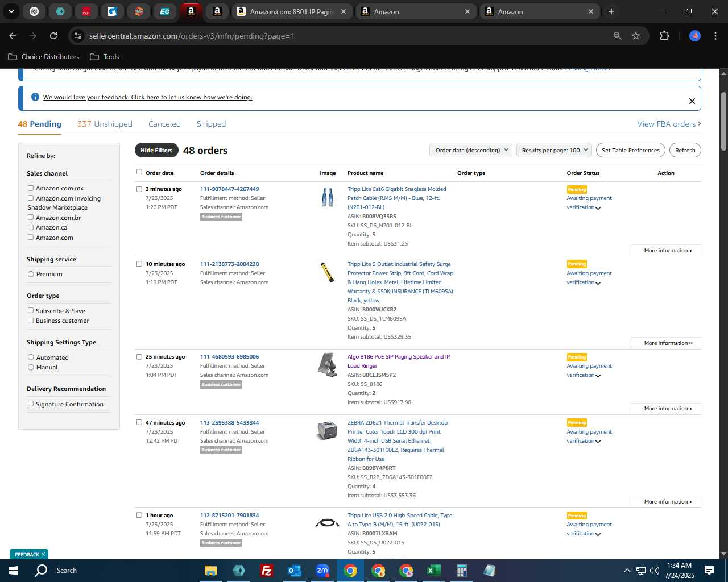The image size is (728, 582).
Task: Select the Premium shipping service radio button
Action: pos(31,274)
